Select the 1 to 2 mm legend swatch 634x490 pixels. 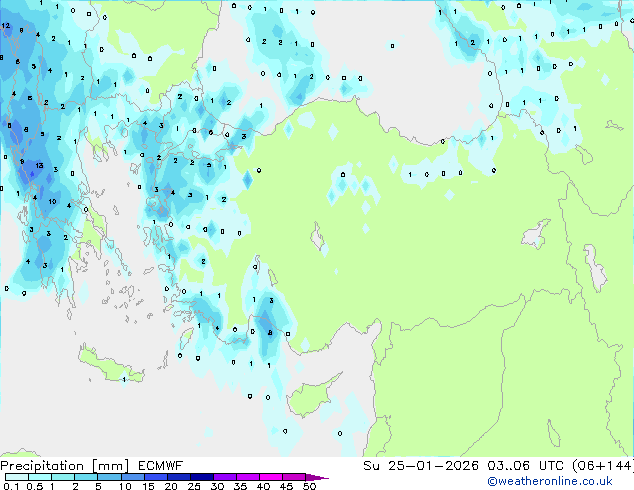[63, 477]
